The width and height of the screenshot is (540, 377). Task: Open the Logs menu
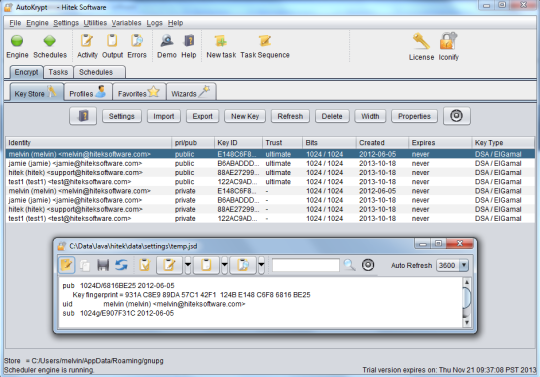(154, 23)
